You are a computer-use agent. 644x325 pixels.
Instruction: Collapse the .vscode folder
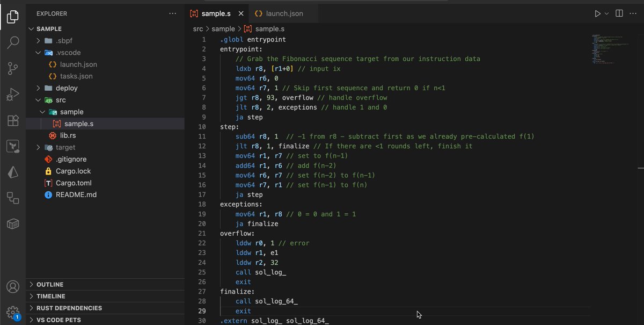[105, 53]
